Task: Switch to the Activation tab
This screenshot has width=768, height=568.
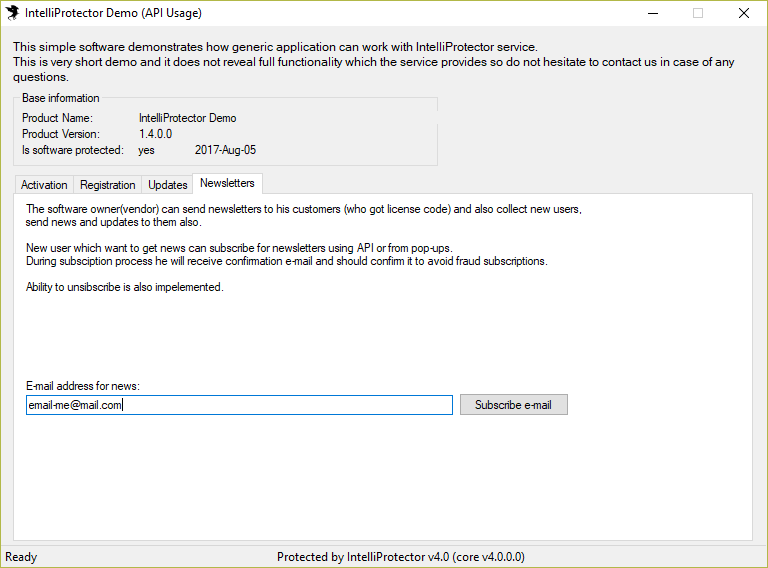Action: coord(44,185)
